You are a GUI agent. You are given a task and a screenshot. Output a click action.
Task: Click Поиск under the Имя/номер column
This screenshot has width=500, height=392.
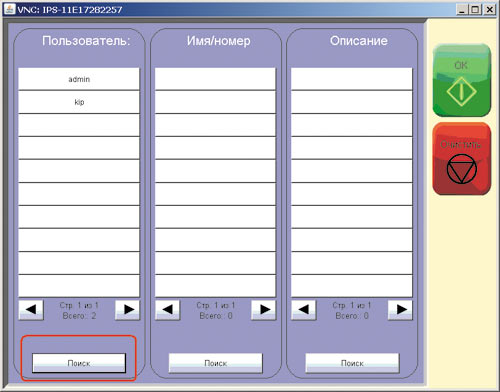click(x=216, y=363)
